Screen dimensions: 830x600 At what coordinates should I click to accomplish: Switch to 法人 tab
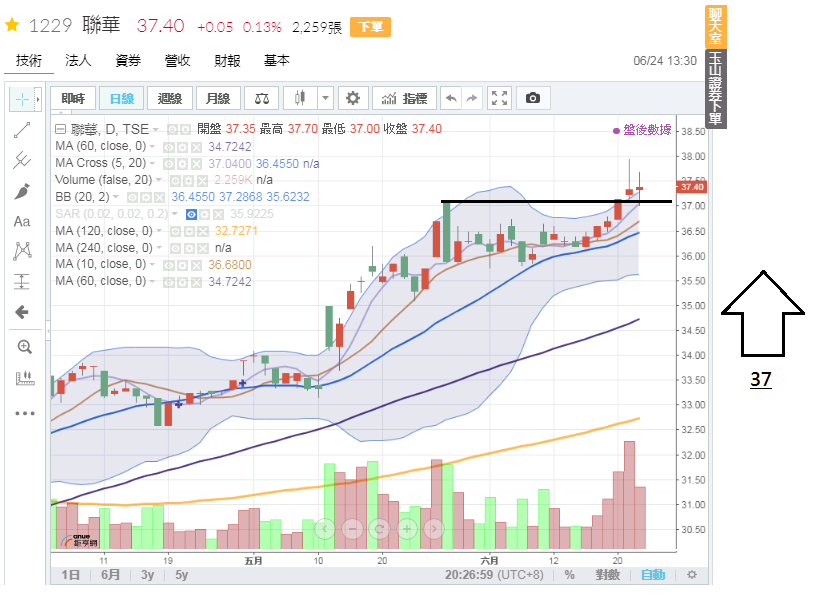tap(78, 61)
